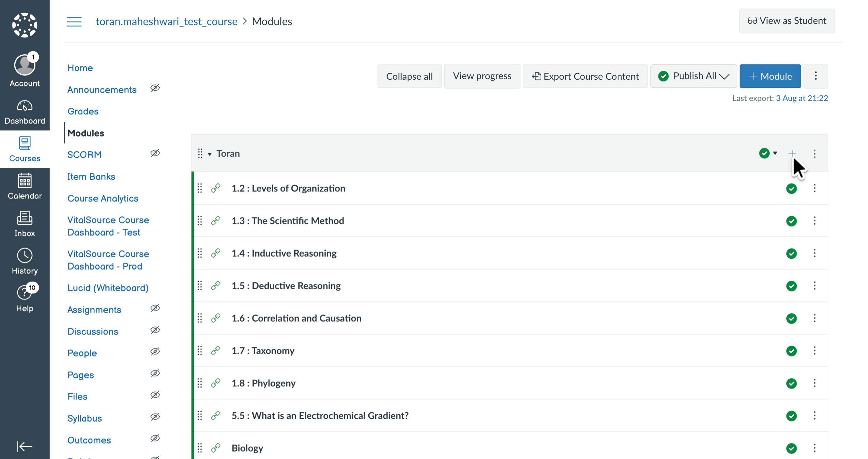Open the Publish All dropdown
The height and width of the screenshot is (459, 868).
point(694,76)
